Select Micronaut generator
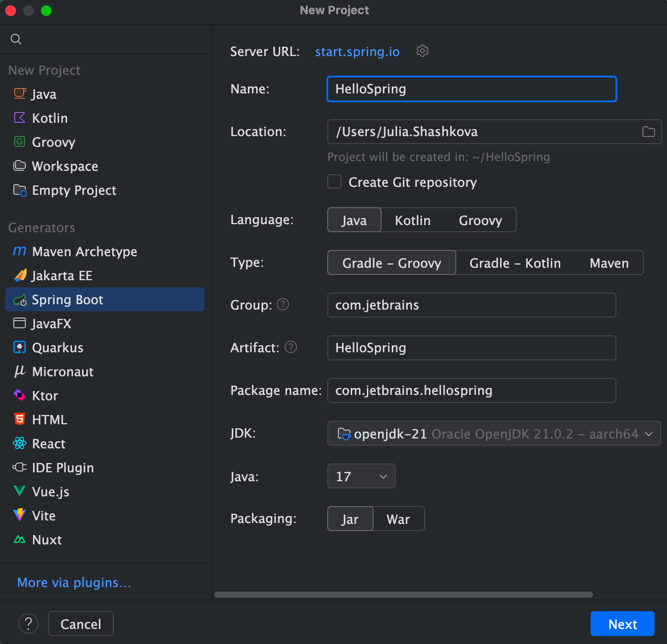 105,371
